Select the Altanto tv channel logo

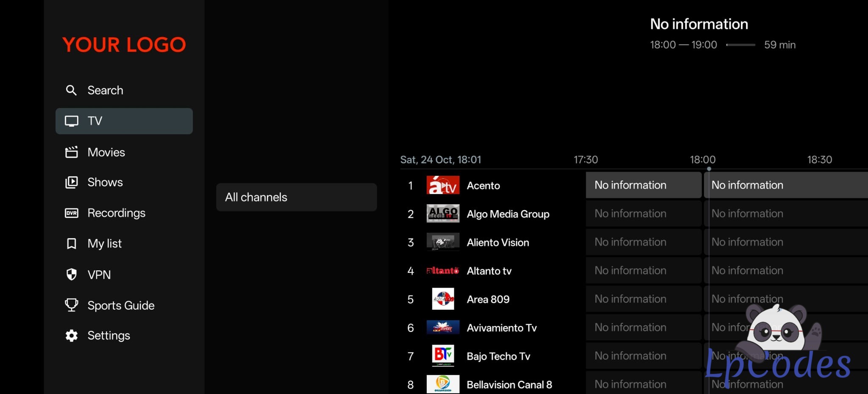click(443, 271)
